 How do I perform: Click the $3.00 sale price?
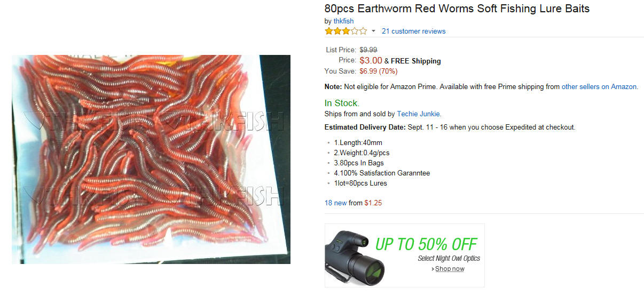[x=371, y=60]
